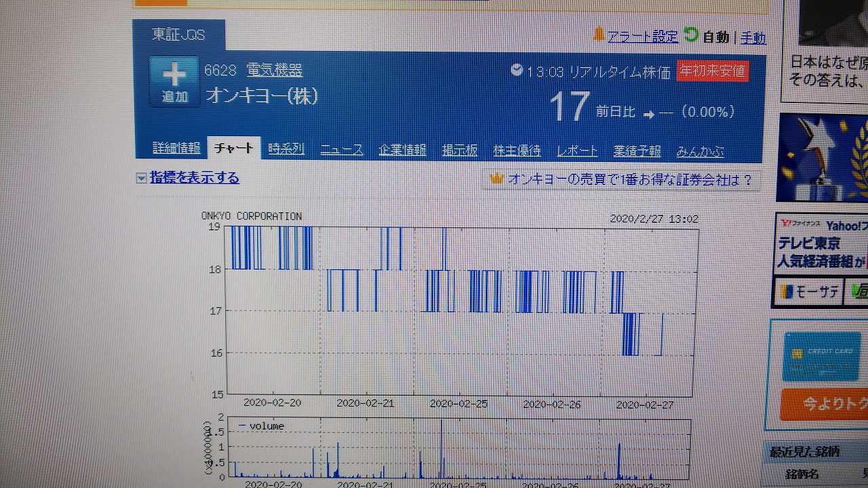Enable 自動 automatic price updating
The image size is (868, 488).
715,37
